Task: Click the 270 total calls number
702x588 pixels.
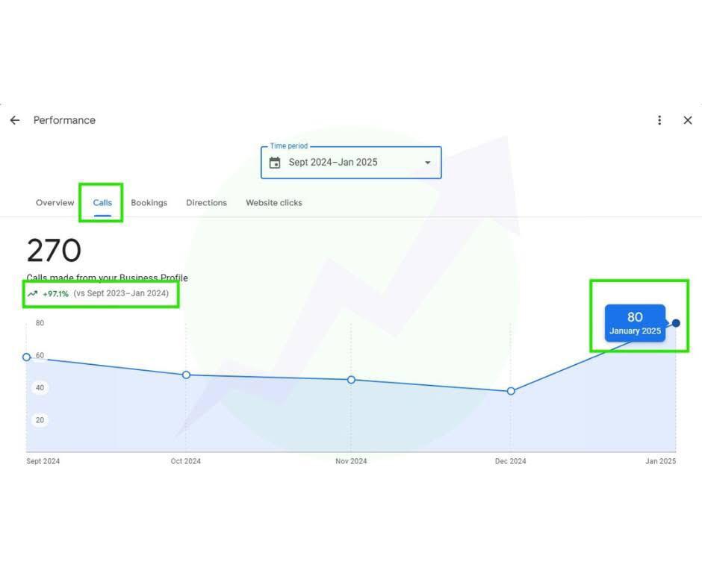Action: 54,251
